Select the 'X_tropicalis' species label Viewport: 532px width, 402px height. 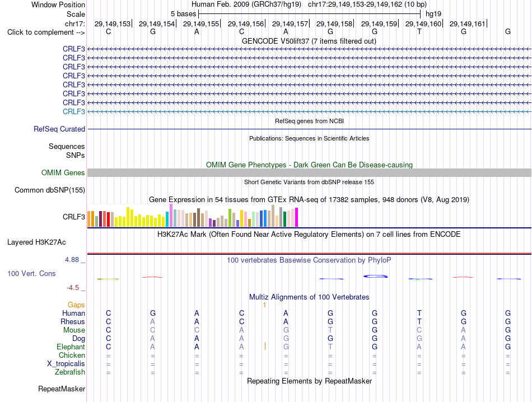[66, 364]
